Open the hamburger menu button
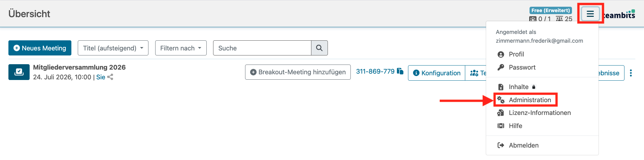 tap(590, 14)
